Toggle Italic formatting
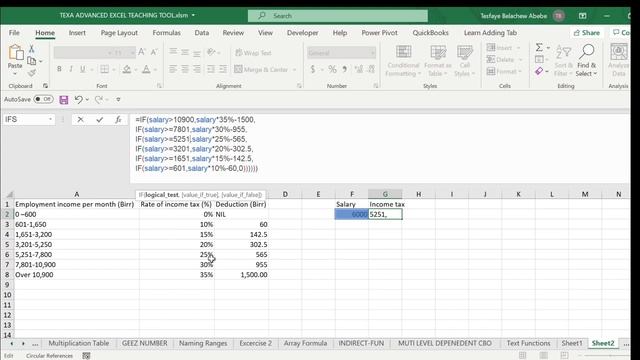This screenshot has width=640, height=360. click(x=71, y=69)
